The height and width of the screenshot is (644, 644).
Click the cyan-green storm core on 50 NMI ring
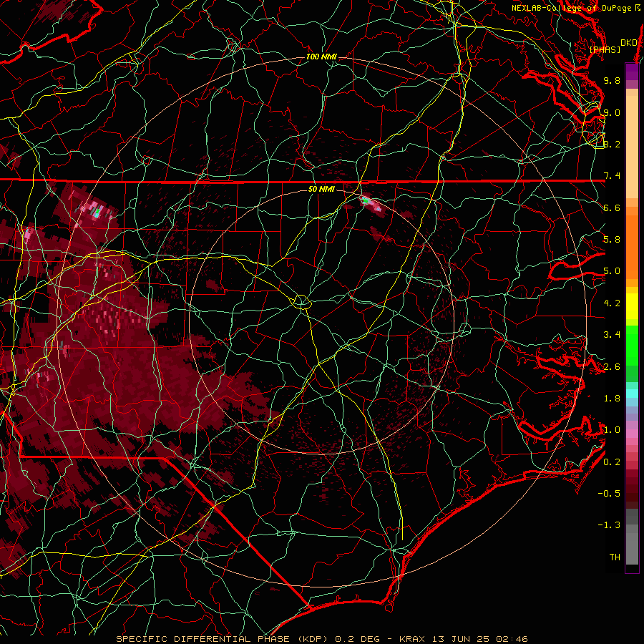(x=365, y=200)
